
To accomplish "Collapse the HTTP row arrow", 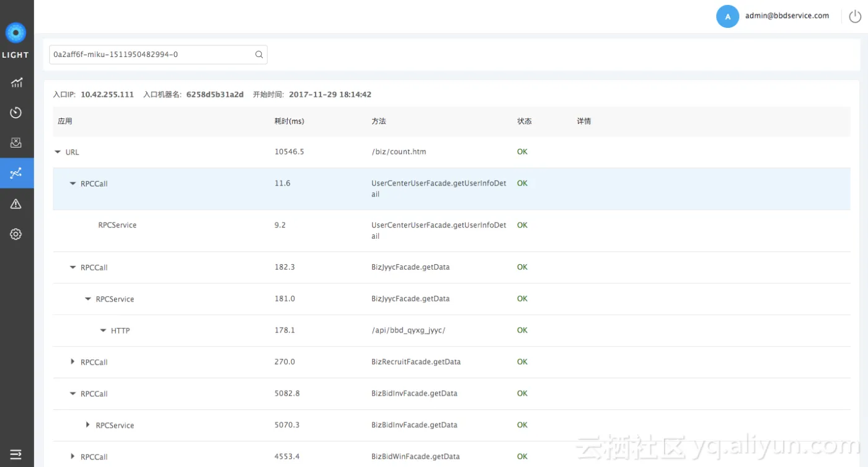I will (x=103, y=331).
